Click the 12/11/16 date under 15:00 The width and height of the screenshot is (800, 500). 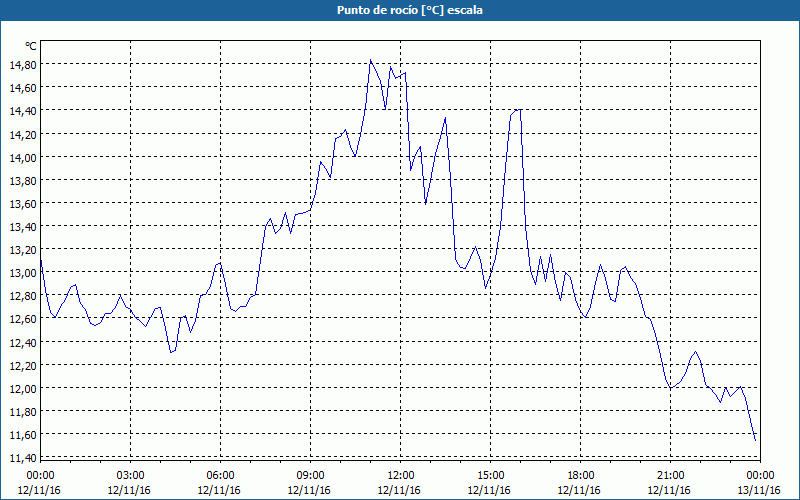[489, 490]
